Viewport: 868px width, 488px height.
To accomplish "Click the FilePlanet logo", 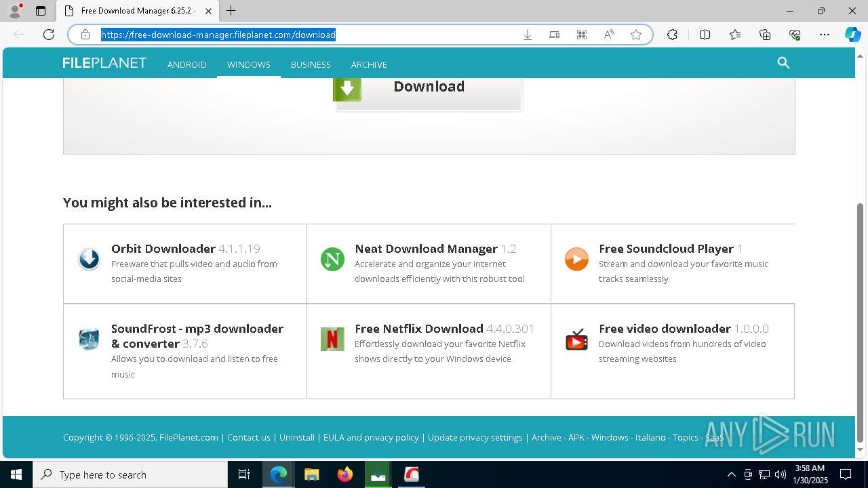I will (104, 63).
